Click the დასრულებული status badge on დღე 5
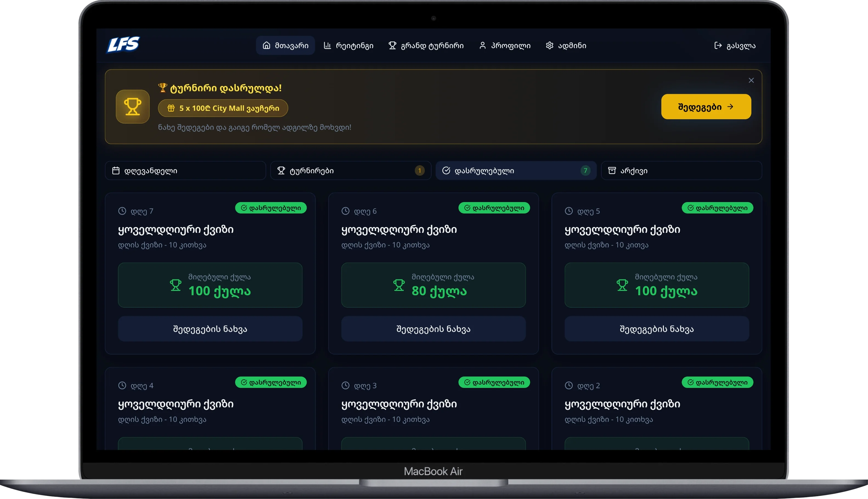868x499 pixels. coord(717,208)
